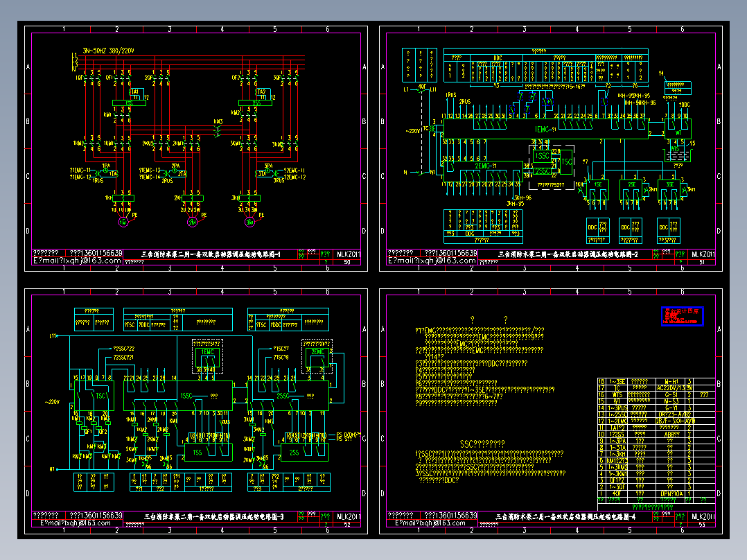The image size is (747, 560).
Task: Click page number 53 in sheet 4 title block
Action: click(702, 524)
